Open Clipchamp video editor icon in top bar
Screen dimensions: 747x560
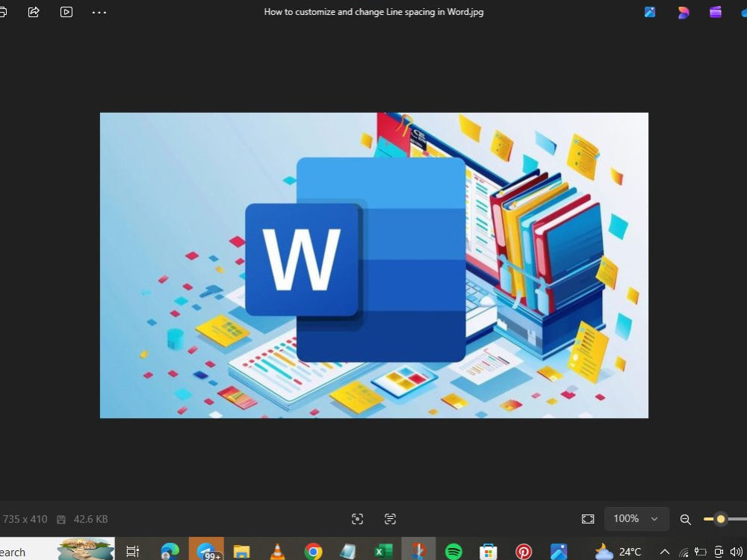click(x=716, y=12)
